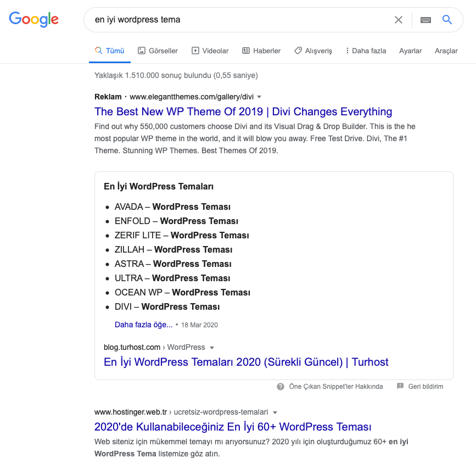Click the ULTRA – WordPress Teması list item
This screenshot has height=469, width=476.
[x=172, y=278]
